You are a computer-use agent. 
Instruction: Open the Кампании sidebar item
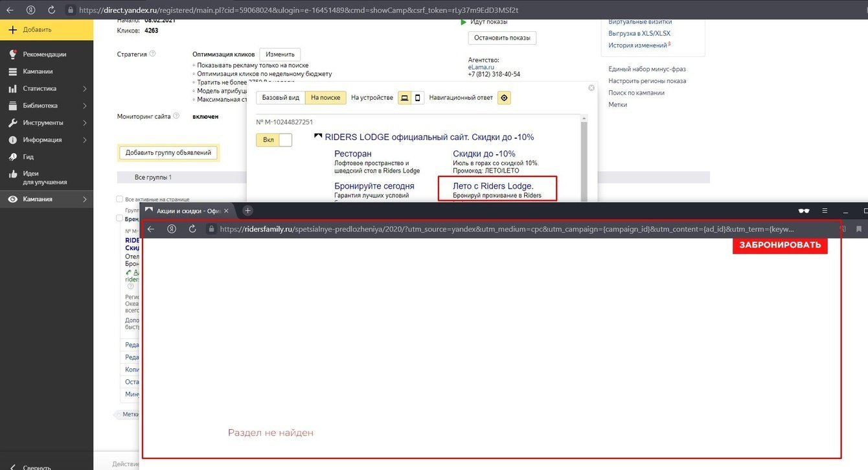[x=47, y=71]
